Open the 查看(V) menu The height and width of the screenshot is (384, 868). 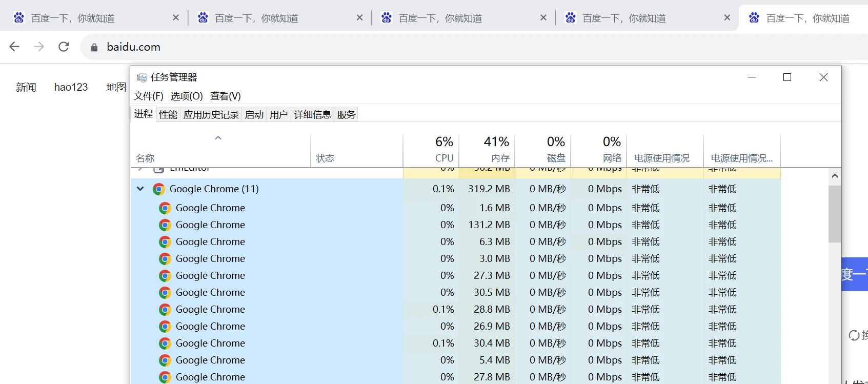click(x=226, y=96)
